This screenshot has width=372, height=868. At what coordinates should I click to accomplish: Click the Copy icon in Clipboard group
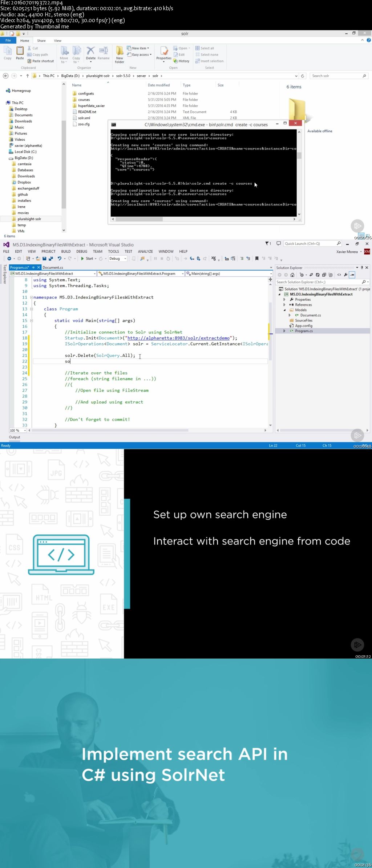pyautogui.click(x=8, y=51)
